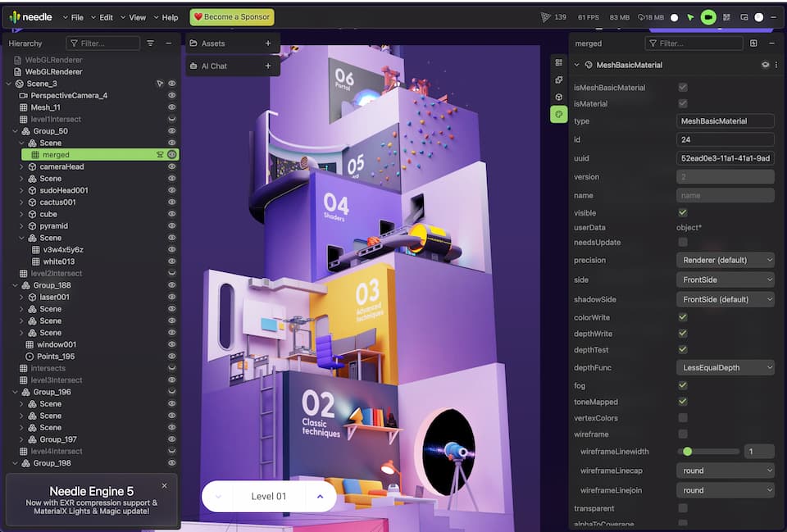Hide PerspectiveCamera_4 using its eye icon

point(172,96)
